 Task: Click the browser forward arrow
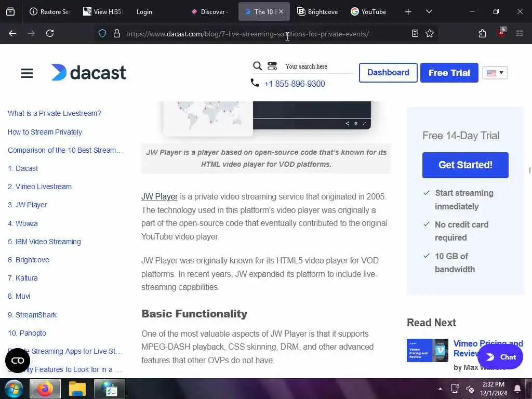tap(31, 33)
